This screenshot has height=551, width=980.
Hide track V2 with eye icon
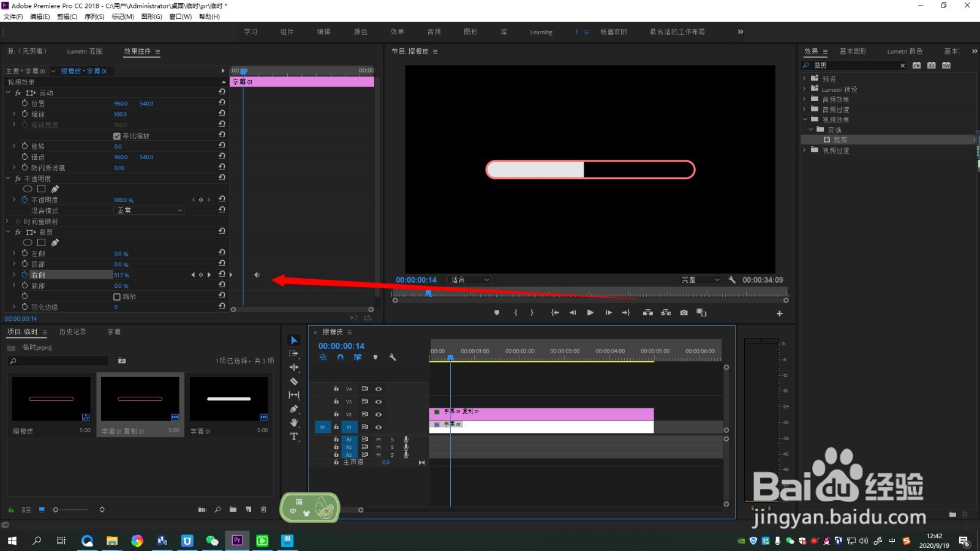379,414
